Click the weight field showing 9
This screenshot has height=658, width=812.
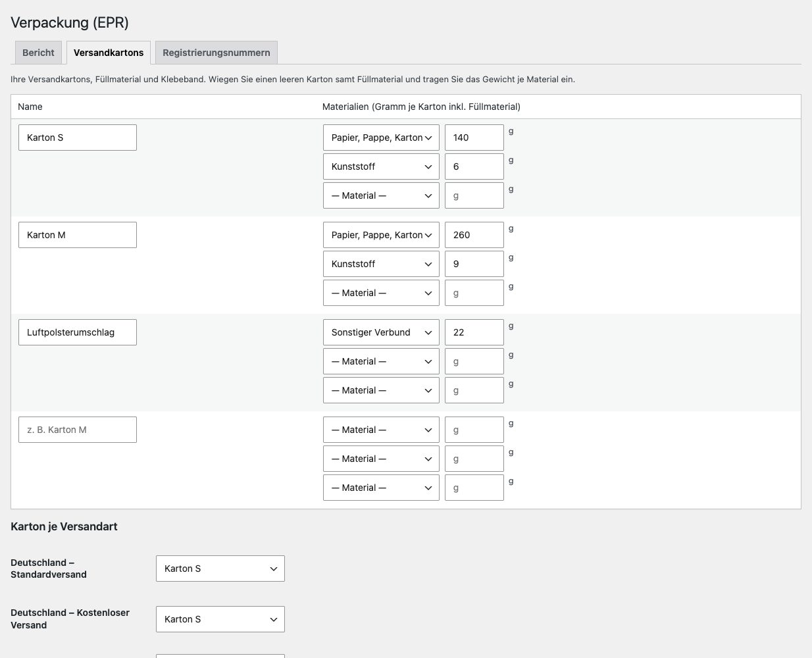click(x=474, y=264)
